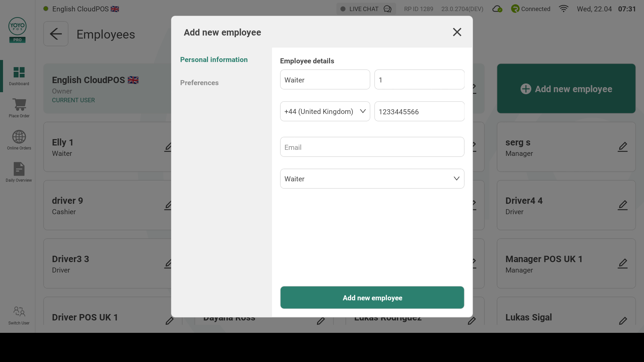644x362 pixels.
Task: Click pencil icon for Manager POS UK 1
Action: 623,263
